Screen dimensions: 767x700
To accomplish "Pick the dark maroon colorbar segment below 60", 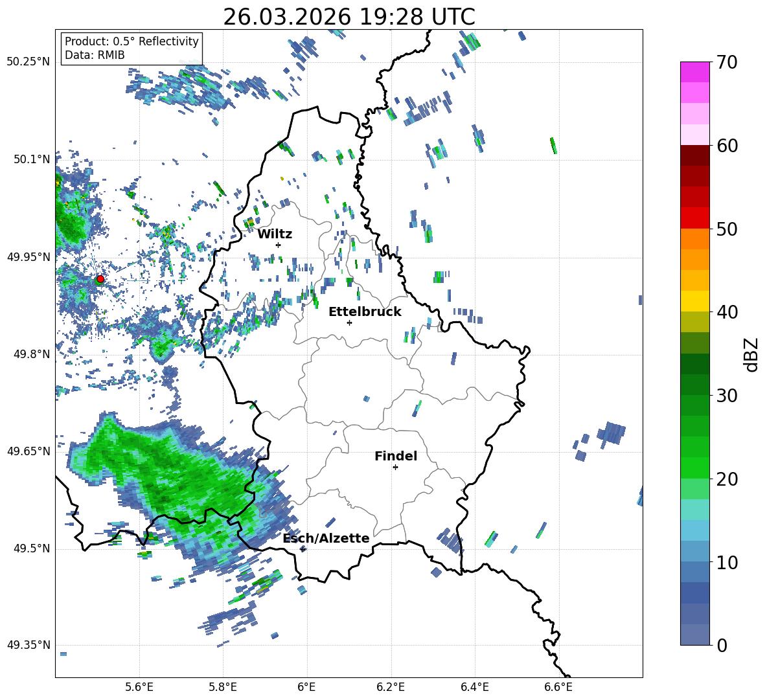I will pos(694,155).
